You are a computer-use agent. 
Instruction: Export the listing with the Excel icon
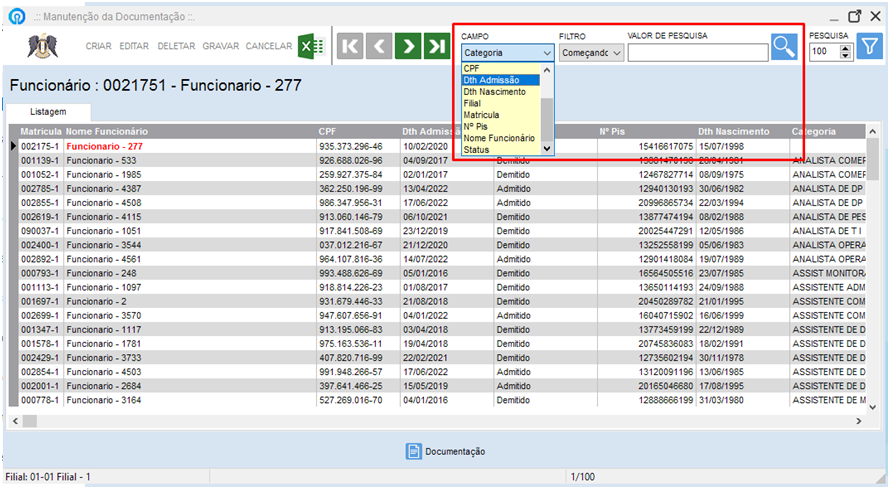(311, 46)
